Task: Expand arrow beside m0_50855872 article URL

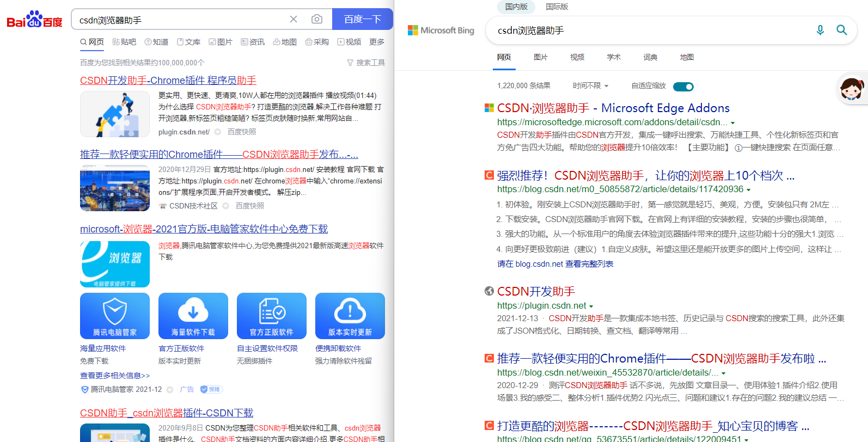Action: [x=749, y=190]
